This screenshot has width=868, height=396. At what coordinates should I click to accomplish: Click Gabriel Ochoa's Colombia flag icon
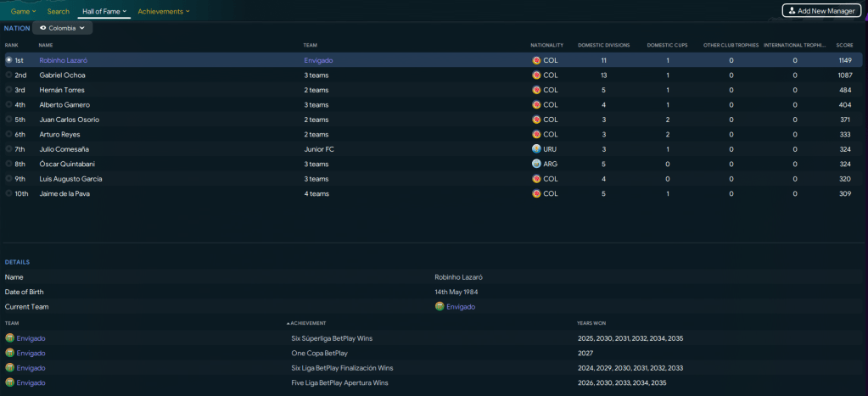pos(536,75)
